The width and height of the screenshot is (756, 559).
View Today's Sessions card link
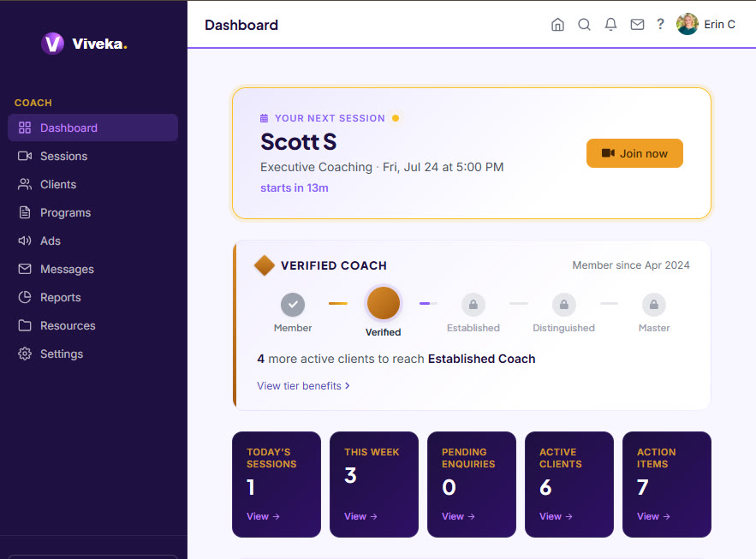click(x=263, y=516)
